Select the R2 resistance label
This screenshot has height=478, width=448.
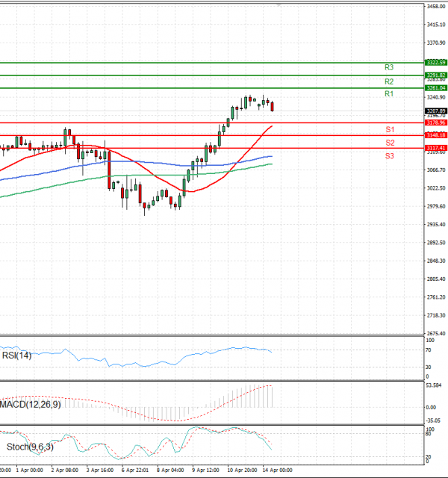tap(389, 81)
